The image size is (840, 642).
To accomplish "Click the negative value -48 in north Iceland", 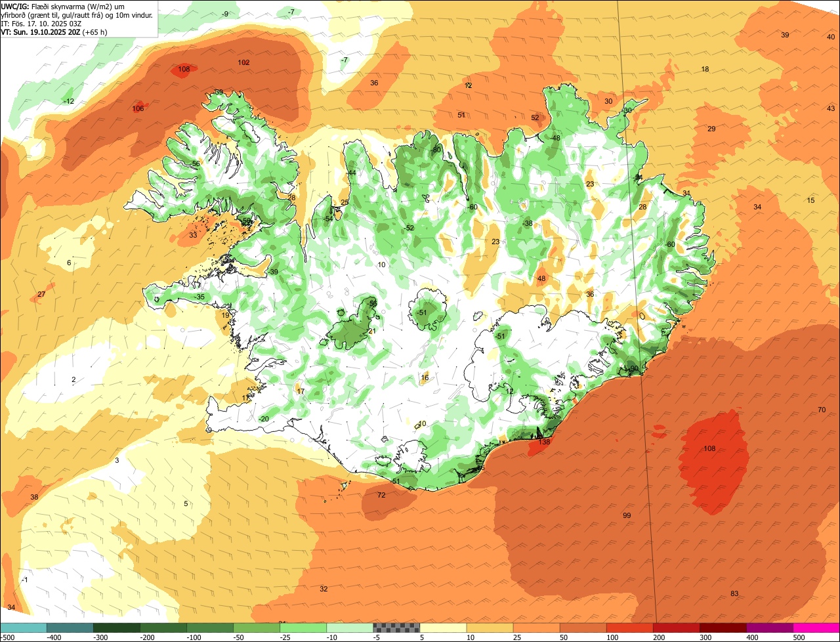I will click(555, 138).
